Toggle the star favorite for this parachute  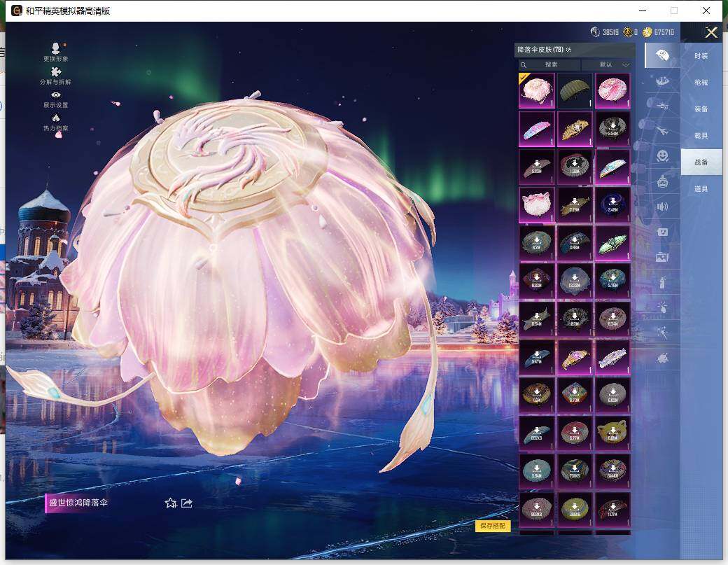click(170, 503)
